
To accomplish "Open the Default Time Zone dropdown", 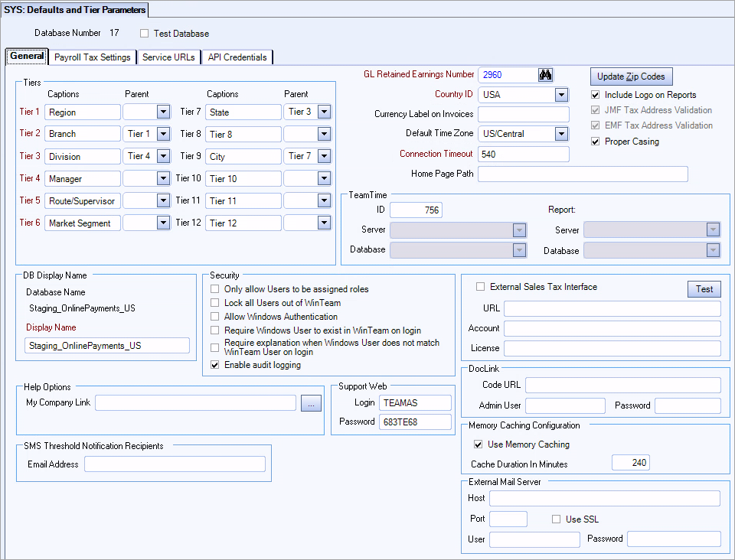I will click(561, 133).
